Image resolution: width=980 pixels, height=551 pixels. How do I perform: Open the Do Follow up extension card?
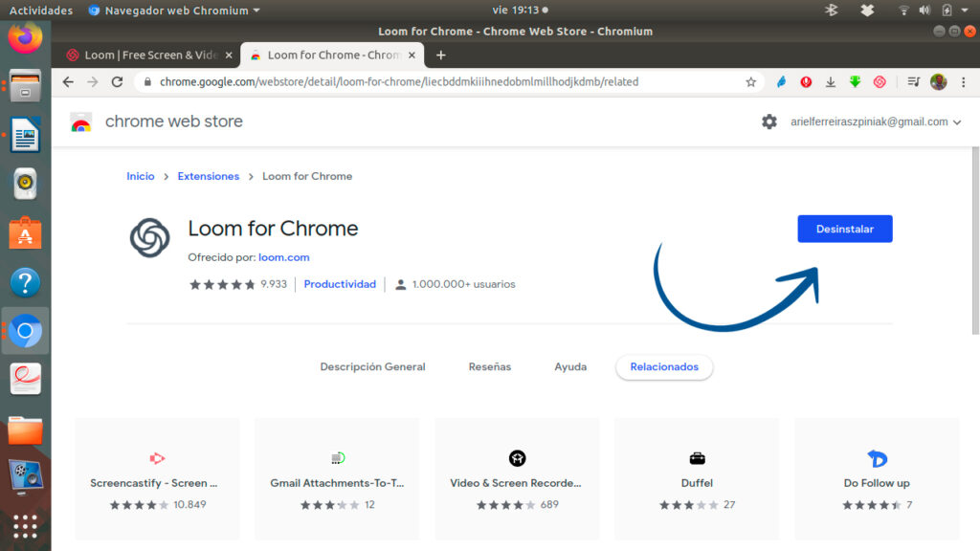pos(877,479)
